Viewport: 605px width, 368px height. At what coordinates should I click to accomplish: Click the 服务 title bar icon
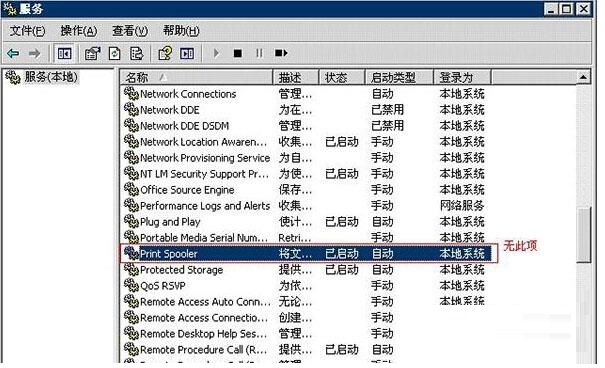point(10,9)
